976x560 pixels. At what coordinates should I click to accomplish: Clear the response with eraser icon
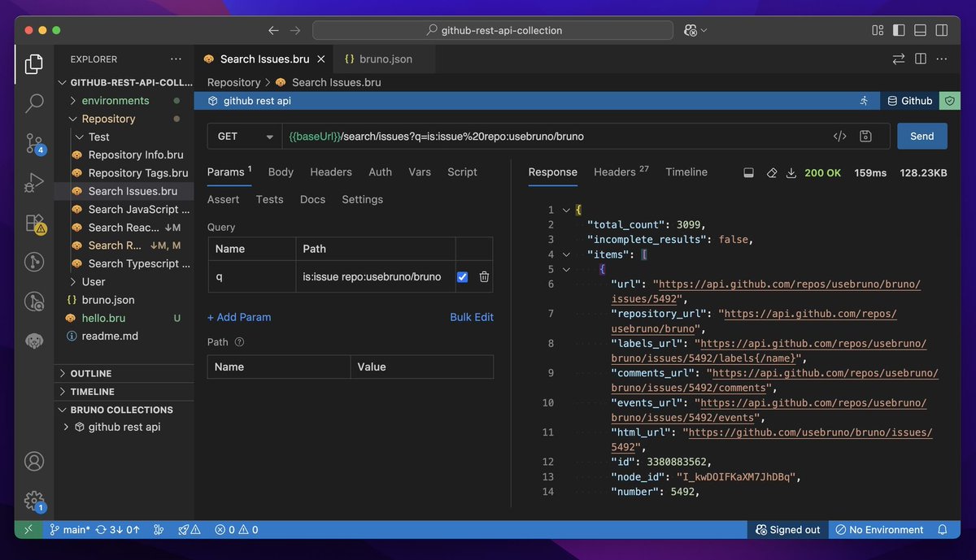click(772, 172)
